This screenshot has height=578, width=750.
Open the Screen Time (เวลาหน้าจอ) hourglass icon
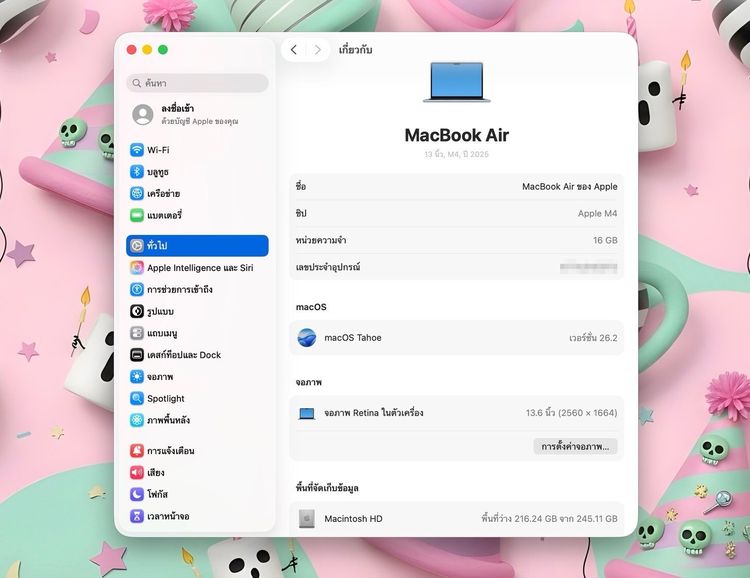click(137, 516)
